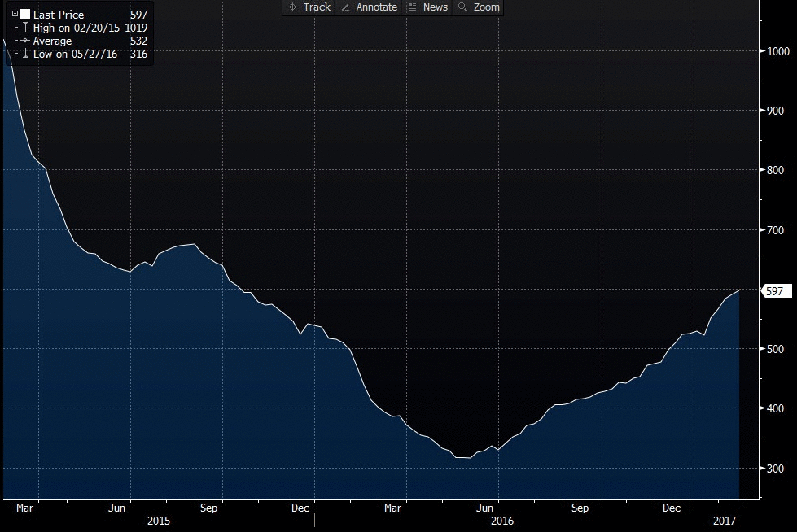Select the 2016 year label on time axis

[x=502, y=519]
